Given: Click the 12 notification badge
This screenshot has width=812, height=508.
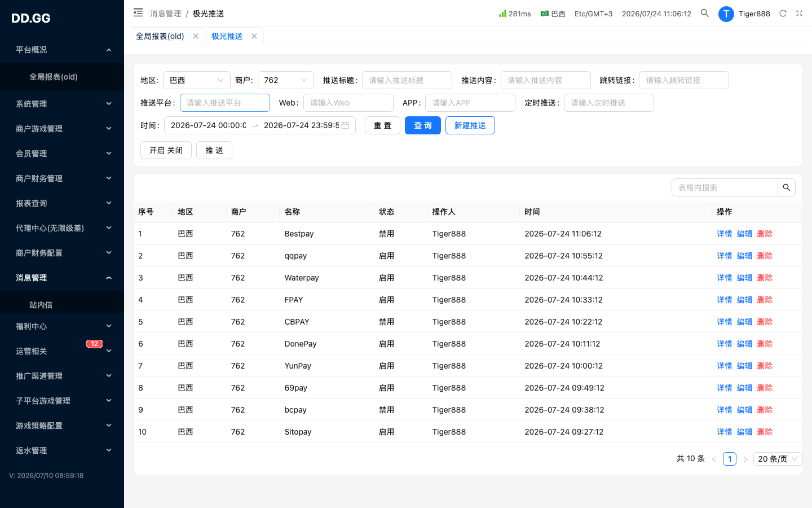Looking at the screenshot, I should [94, 344].
